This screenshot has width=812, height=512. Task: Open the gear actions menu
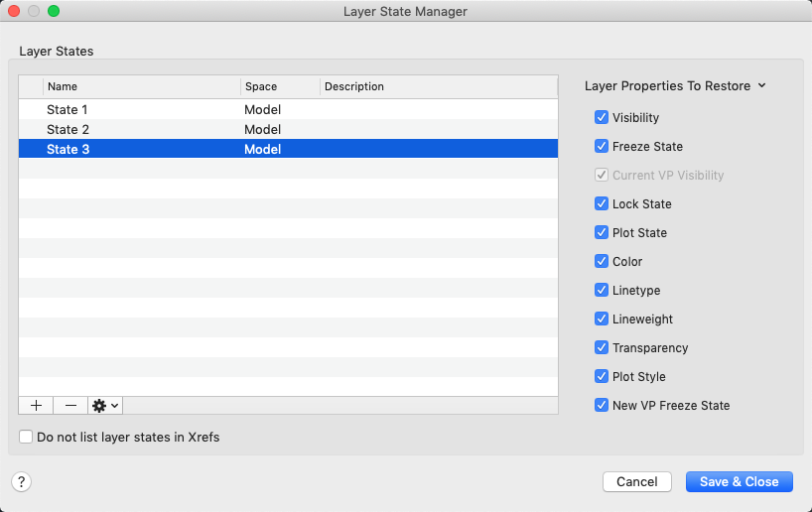coord(105,405)
